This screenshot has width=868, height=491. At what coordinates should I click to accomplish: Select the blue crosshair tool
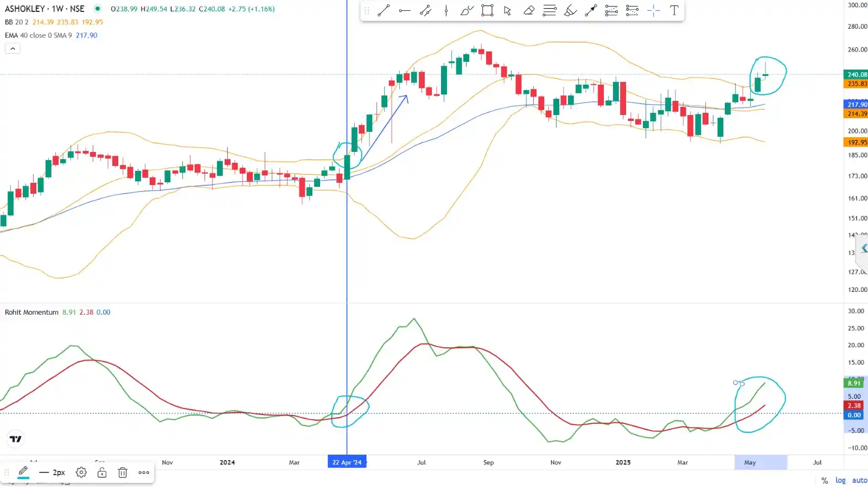coord(653,10)
